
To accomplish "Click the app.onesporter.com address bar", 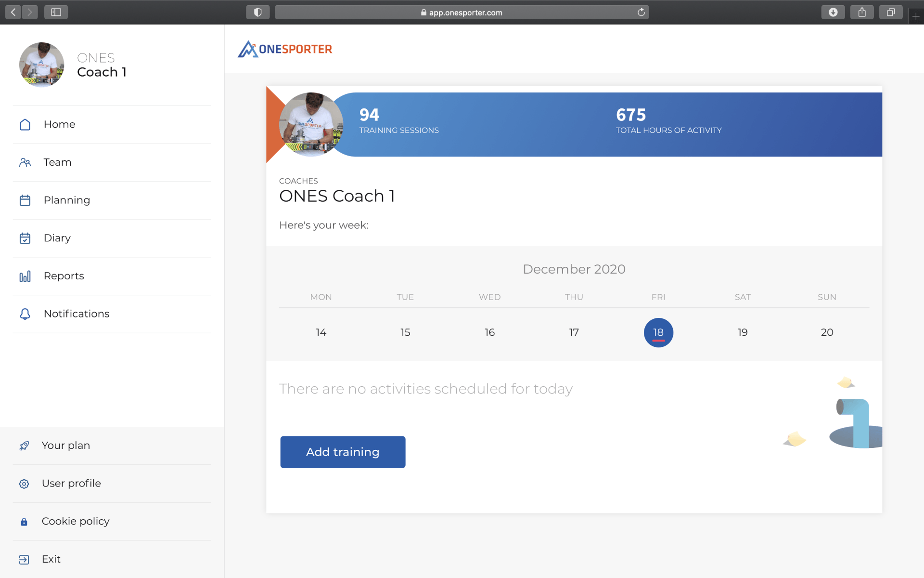I will 462,12.
